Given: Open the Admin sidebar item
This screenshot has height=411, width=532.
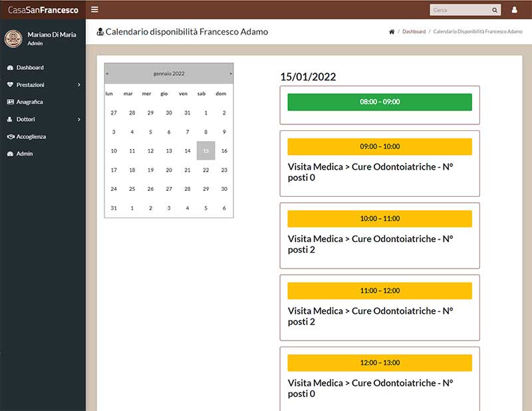Looking at the screenshot, I should (x=43, y=154).
